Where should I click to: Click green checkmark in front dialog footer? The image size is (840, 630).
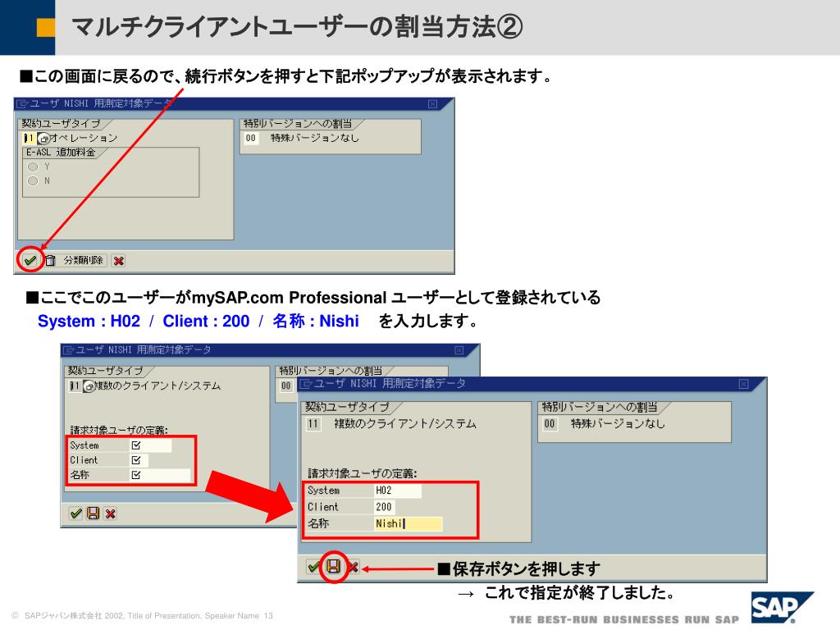313,566
